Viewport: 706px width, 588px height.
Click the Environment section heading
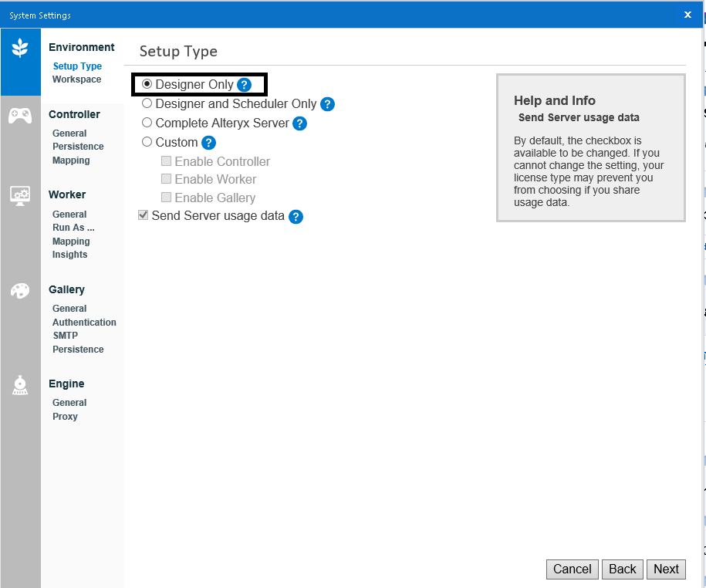pos(82,47)
